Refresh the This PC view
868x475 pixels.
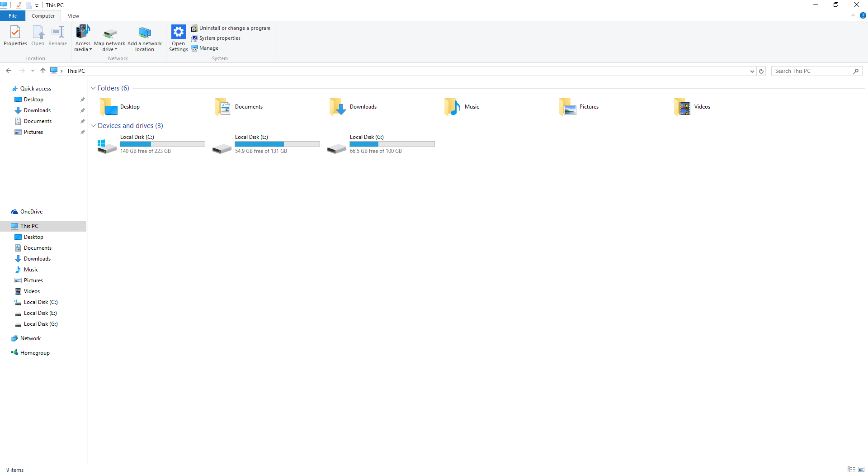click(761, 71)
